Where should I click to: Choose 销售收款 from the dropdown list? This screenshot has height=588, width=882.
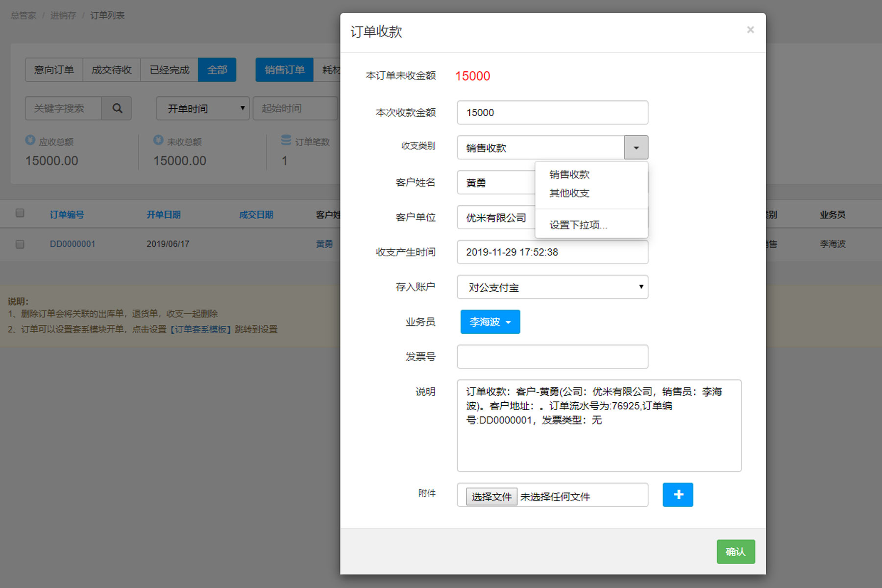(x=569, y=174)
